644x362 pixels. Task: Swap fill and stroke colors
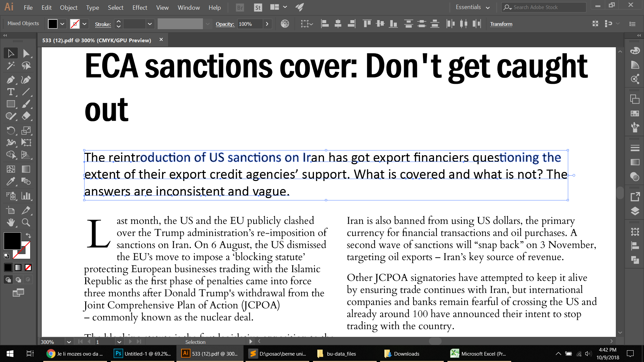pyautogui.click(x=29, y=236)
